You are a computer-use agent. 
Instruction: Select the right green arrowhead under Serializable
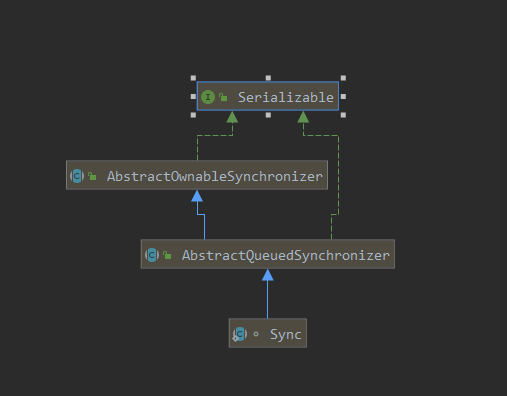[x=303, y=117]
